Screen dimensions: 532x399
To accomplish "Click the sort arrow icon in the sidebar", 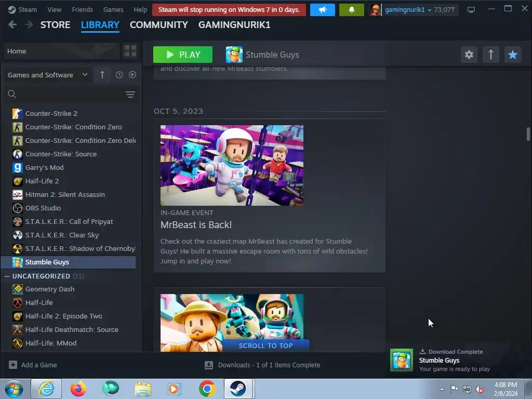I will [x=102, y=75].
